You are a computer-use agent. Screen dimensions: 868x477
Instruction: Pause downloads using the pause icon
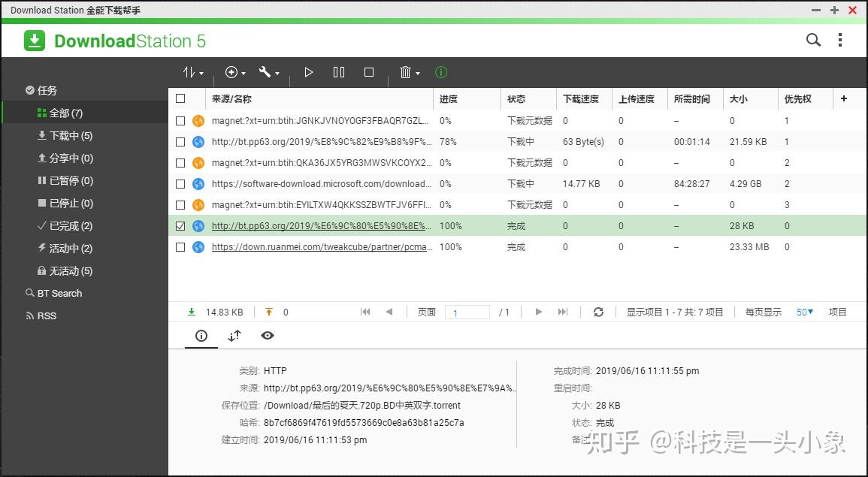pyautogui.click(x=338, y=72)
